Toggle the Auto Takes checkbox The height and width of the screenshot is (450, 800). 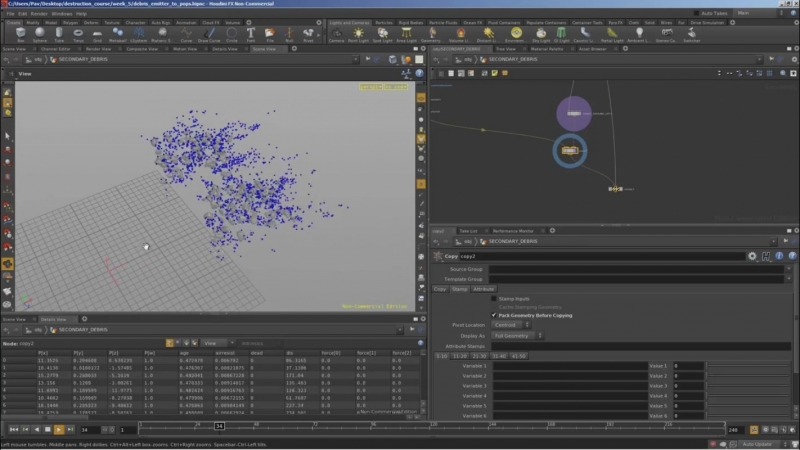point(696,13)
